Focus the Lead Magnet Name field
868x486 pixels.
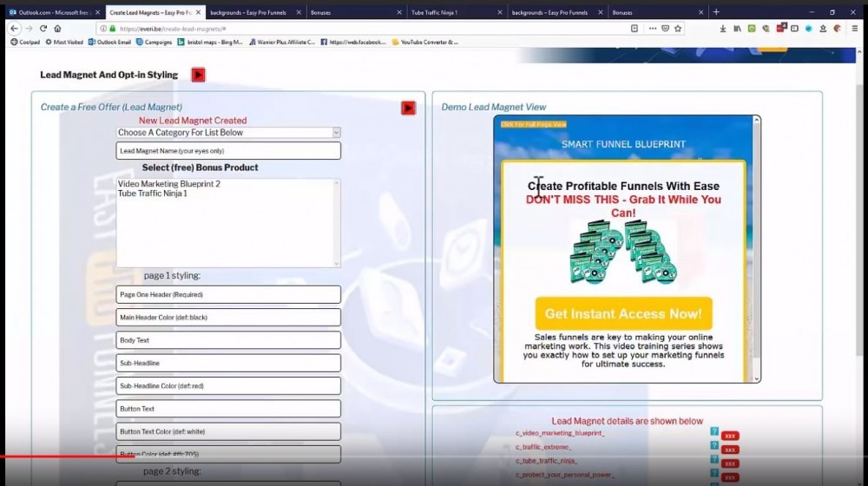(x=228, y=150)
